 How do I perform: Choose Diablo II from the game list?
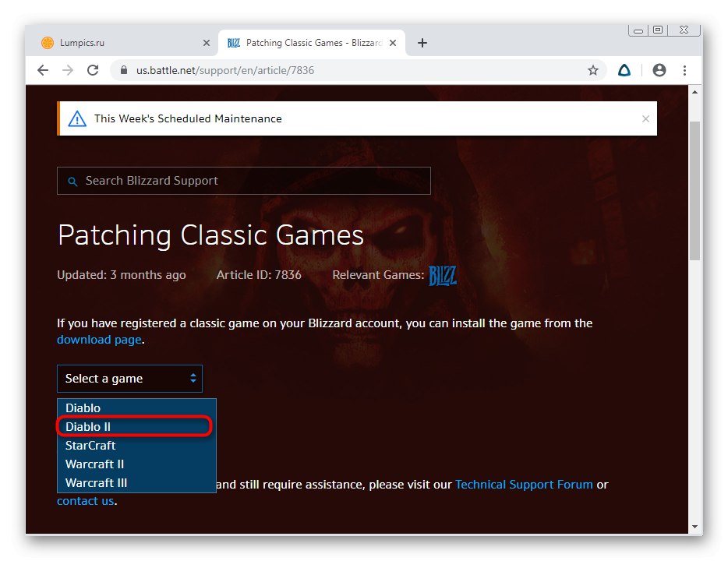[x=136, y=426]
